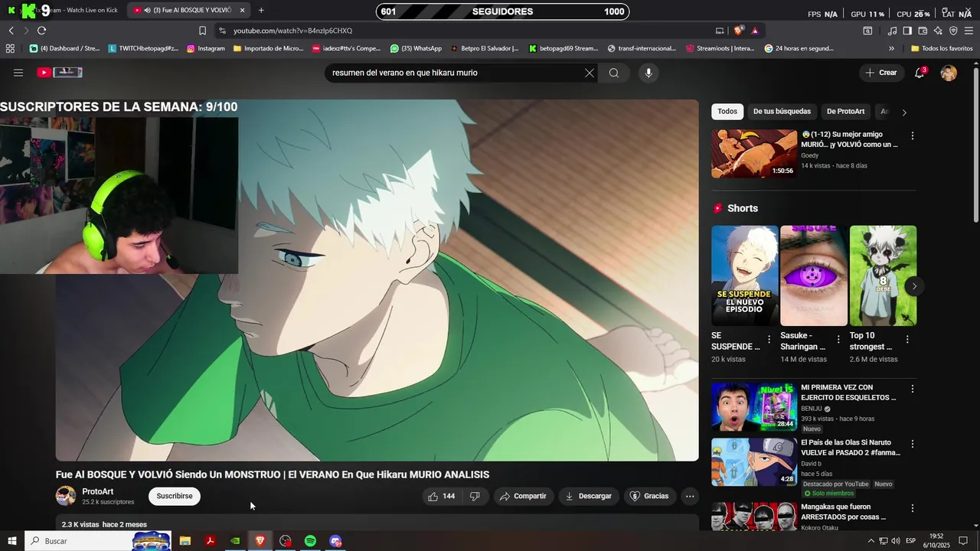
Task: Select the De ProtoArt chip
Action: point(845,111)
